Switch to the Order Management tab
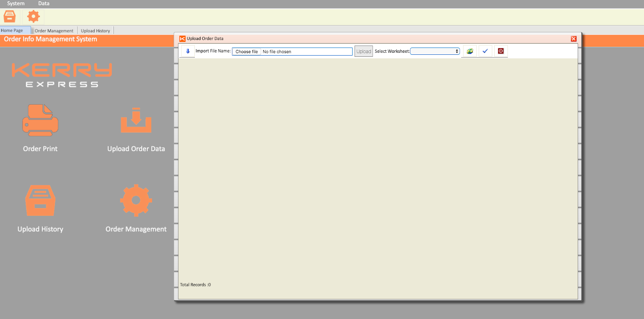This screenshot has height=319, width=644. (x=54, y=31)
